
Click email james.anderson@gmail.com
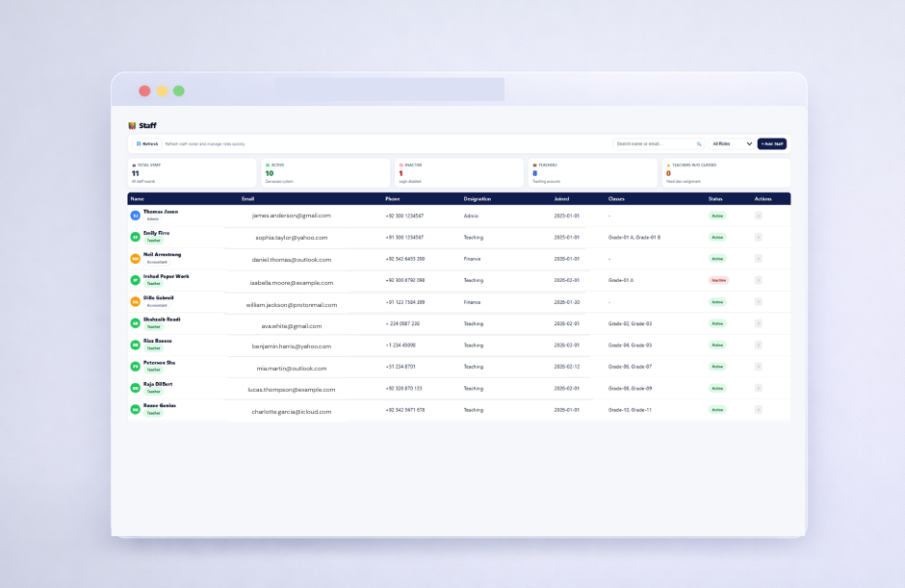[x=292, y=216]
